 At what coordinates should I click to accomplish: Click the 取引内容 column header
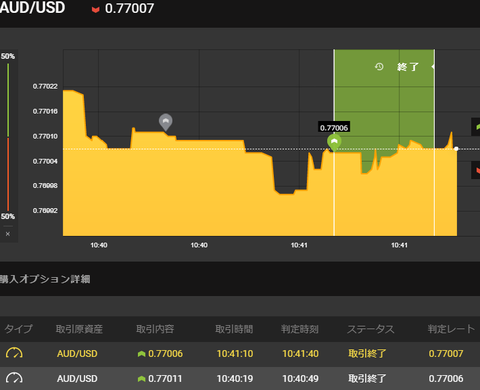(x=155, y=329)
